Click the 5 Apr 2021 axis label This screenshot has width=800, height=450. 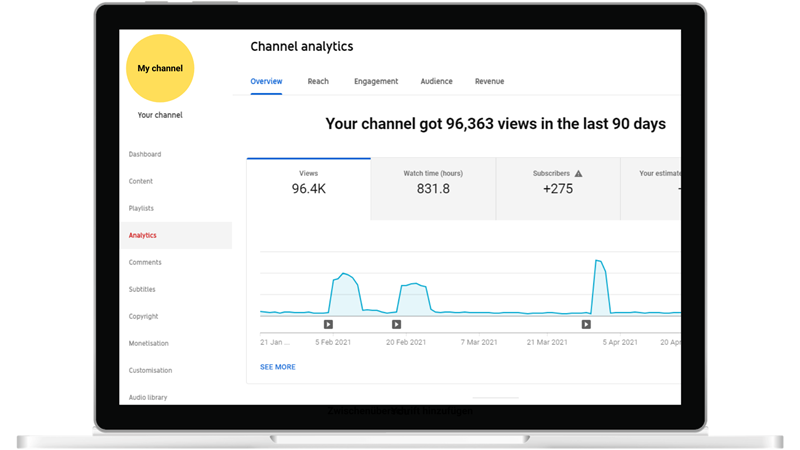tap(620, 342)
